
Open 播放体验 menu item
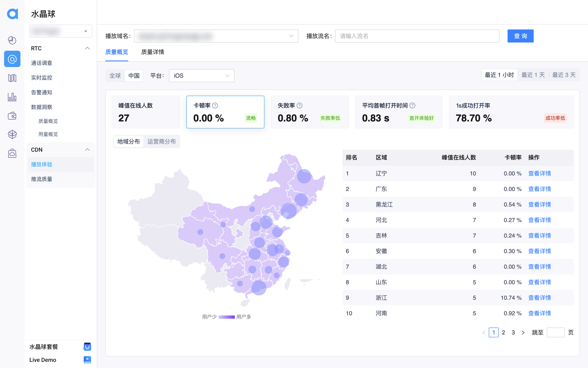pyautogui.click(x=61, y=164)
